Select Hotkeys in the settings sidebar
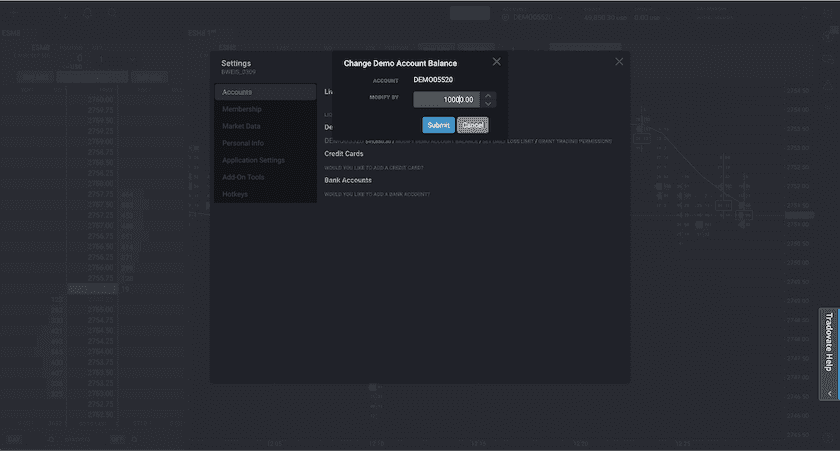Screen dimensions: 840x451 (265, 194)
